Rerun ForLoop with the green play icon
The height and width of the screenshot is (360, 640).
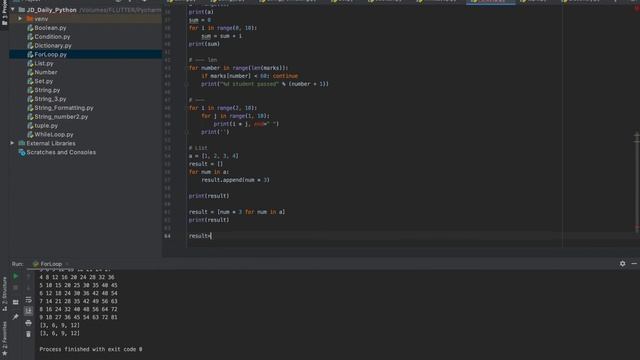(x=16, y=276)
